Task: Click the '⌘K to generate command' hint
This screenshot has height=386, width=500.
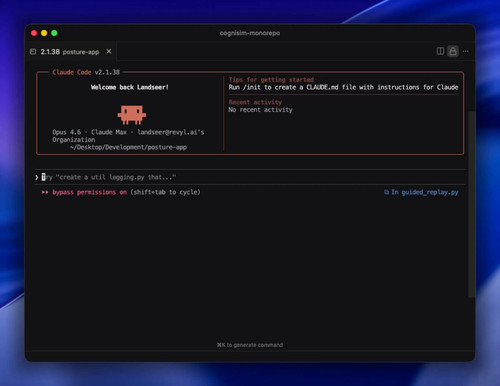Action: 250,345
